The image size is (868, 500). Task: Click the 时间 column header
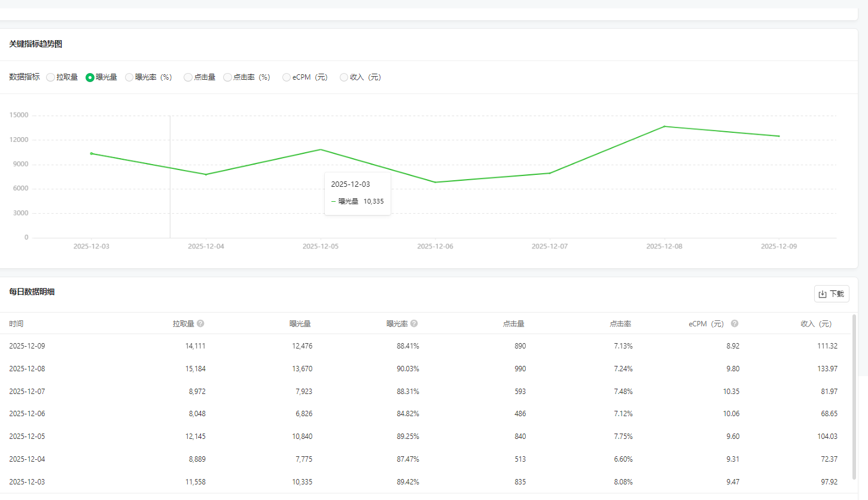point(16,324)
